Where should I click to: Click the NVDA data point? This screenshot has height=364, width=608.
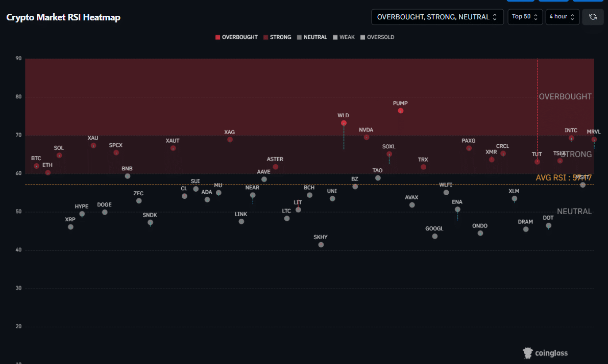(x=367, y=137)
